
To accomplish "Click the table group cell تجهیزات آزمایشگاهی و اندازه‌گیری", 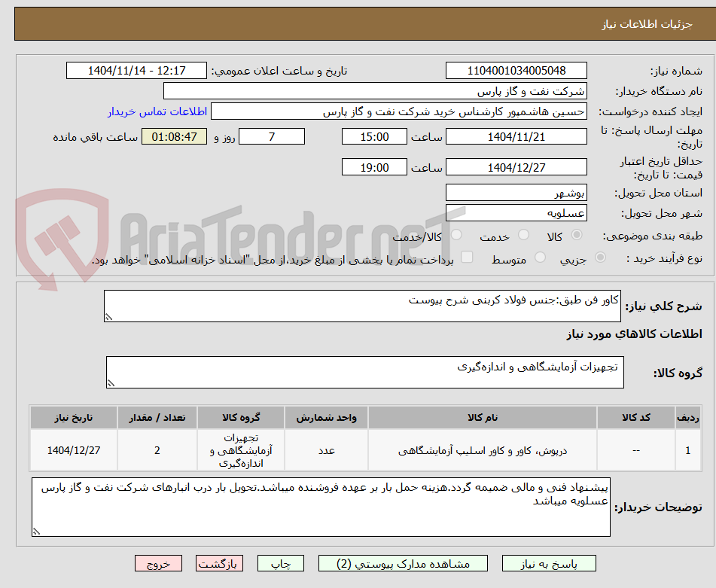I will pos(241,450).
